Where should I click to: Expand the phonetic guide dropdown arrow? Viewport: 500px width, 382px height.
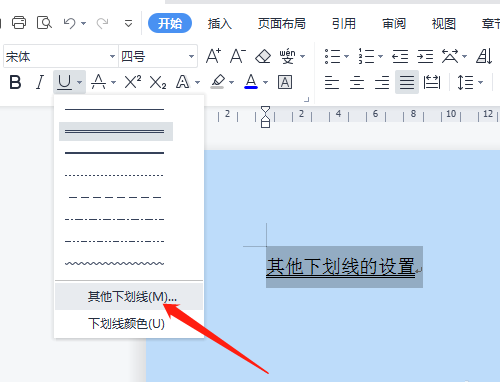tap(303, 56)
